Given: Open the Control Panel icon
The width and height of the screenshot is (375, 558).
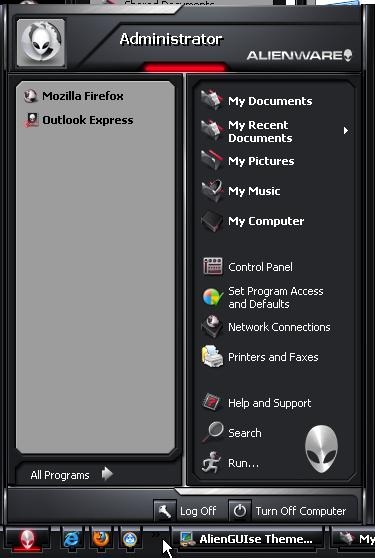Looking at the screenshot, I should coord(213,267).
